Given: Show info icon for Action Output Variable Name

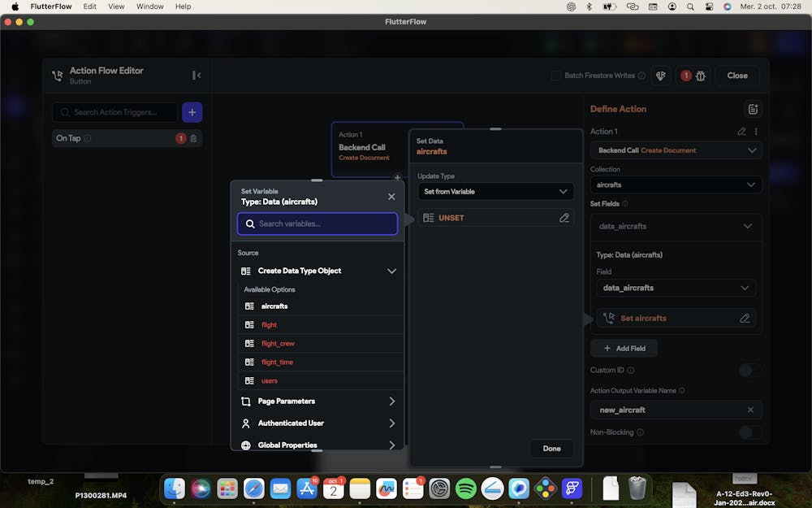Looking at the screenshot, I should click(x=681, y=390).
